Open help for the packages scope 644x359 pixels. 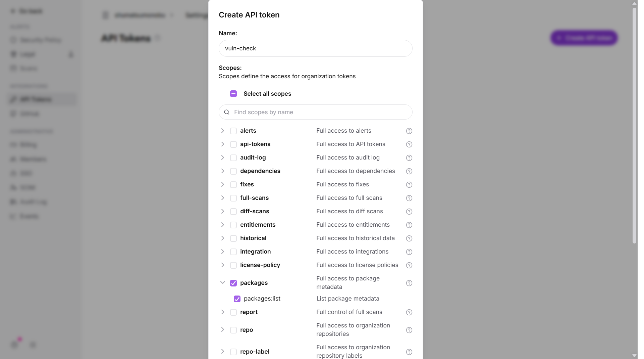click(x=409, y=283)
